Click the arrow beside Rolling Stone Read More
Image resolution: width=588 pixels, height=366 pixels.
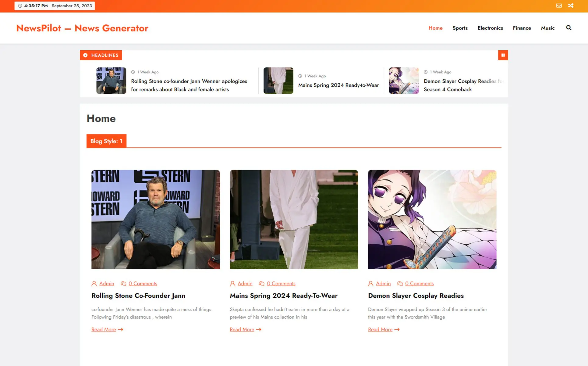click(x=120, y=330)
